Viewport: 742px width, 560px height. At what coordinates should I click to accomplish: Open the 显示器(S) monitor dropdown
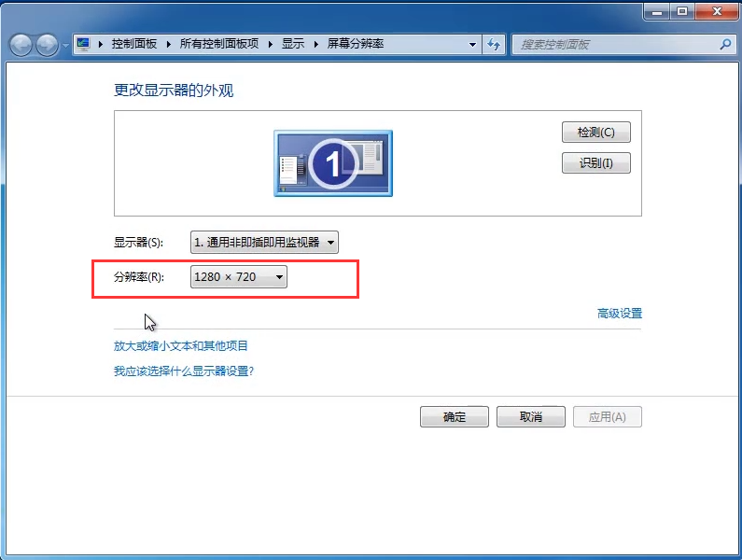264,243
